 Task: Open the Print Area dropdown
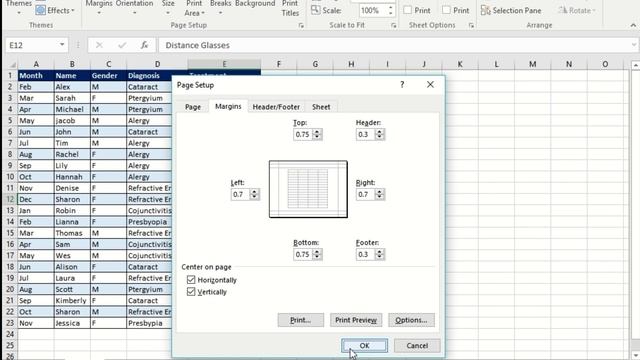(194, 8)
